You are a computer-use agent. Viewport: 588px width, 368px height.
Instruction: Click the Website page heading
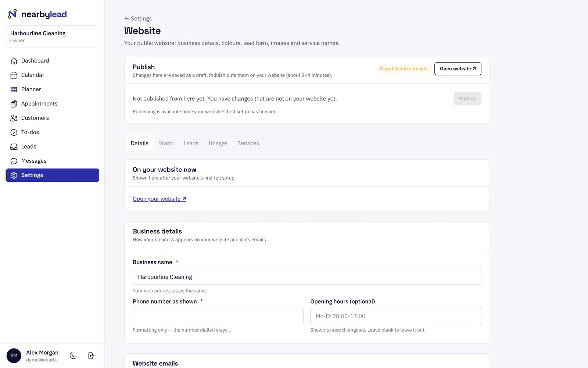point(143,31)
